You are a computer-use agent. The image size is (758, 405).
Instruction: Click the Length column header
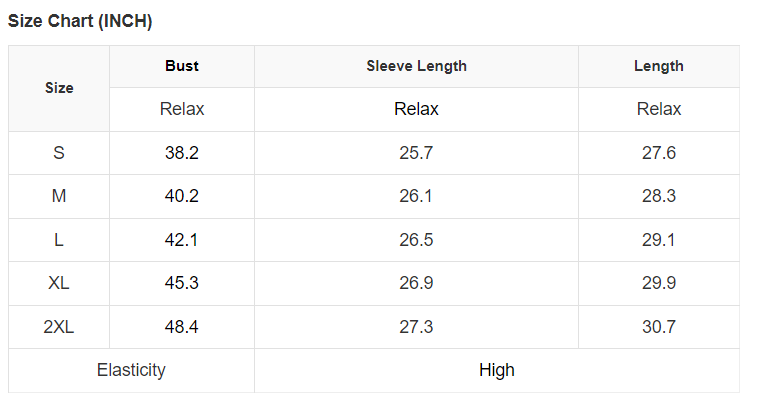[659, 66]
